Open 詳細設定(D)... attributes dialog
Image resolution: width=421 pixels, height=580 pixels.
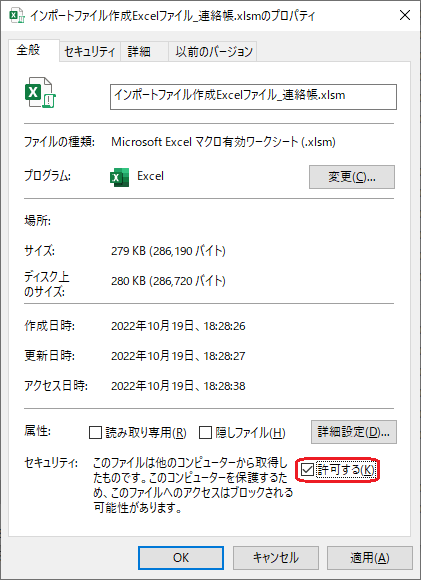click(x=354, y=432)
